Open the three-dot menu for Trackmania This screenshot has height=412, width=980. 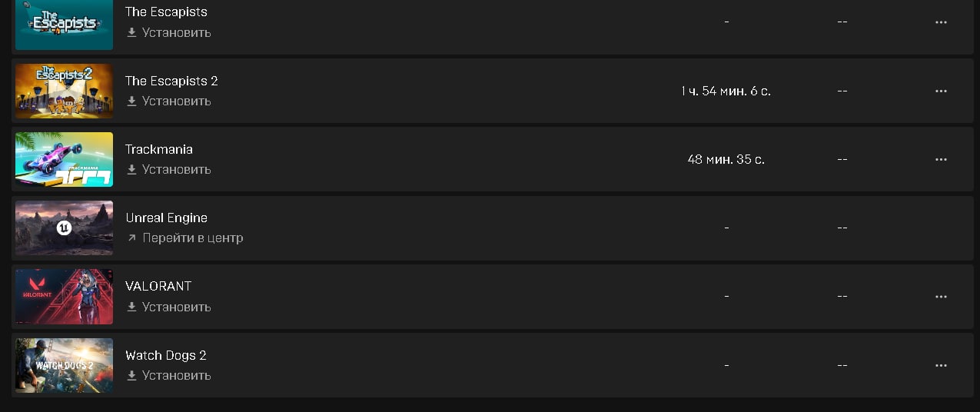[x=941, y=159]
